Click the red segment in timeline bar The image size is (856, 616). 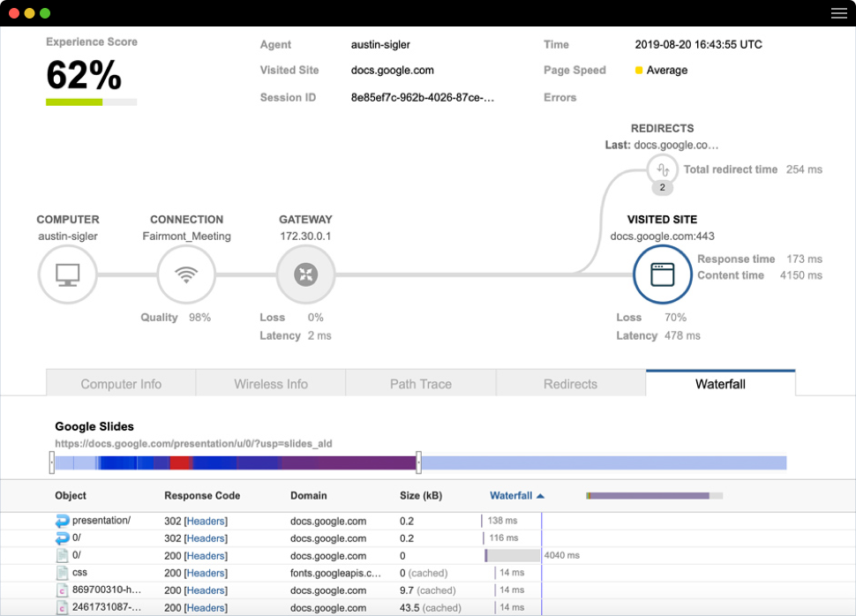pos(180,462)
